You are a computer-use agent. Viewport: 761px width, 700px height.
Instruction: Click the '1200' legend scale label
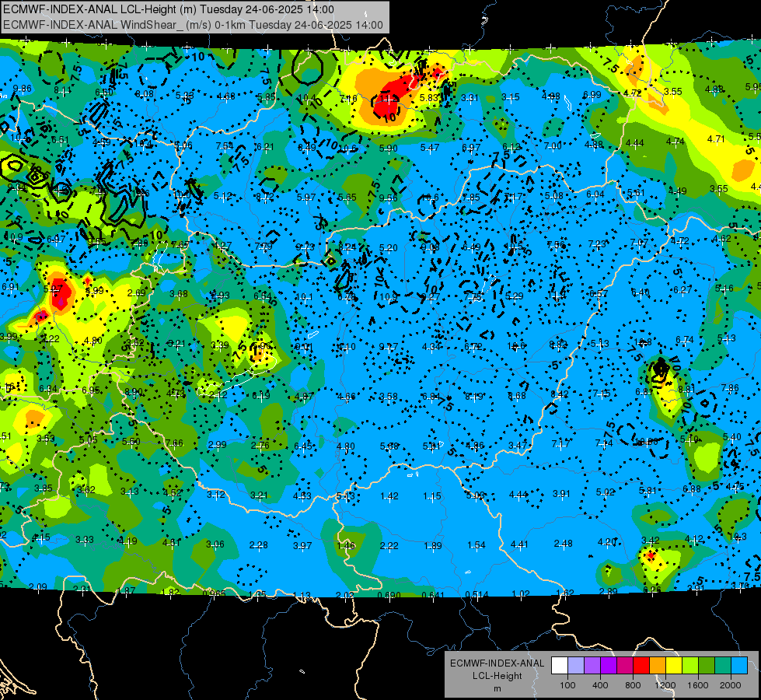tap(665, 685)
